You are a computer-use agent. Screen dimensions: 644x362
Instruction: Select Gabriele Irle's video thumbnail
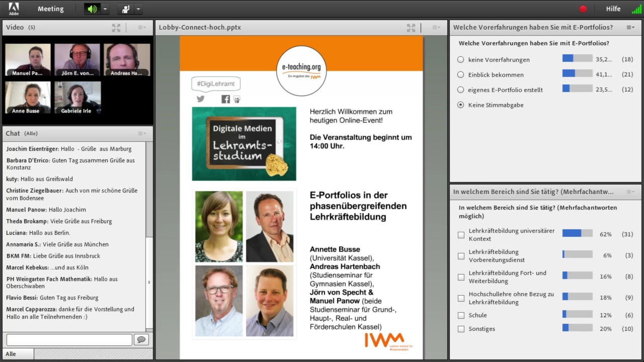77,98
